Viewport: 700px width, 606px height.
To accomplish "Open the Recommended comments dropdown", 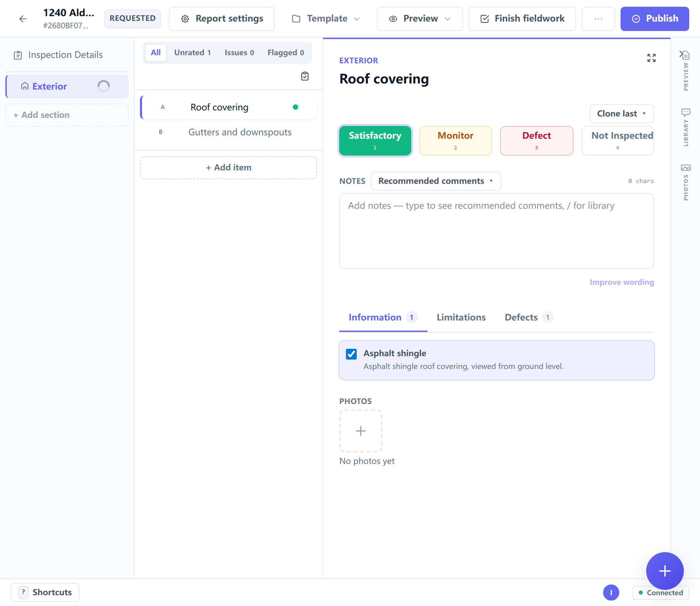I will click(x=436, y=181).
